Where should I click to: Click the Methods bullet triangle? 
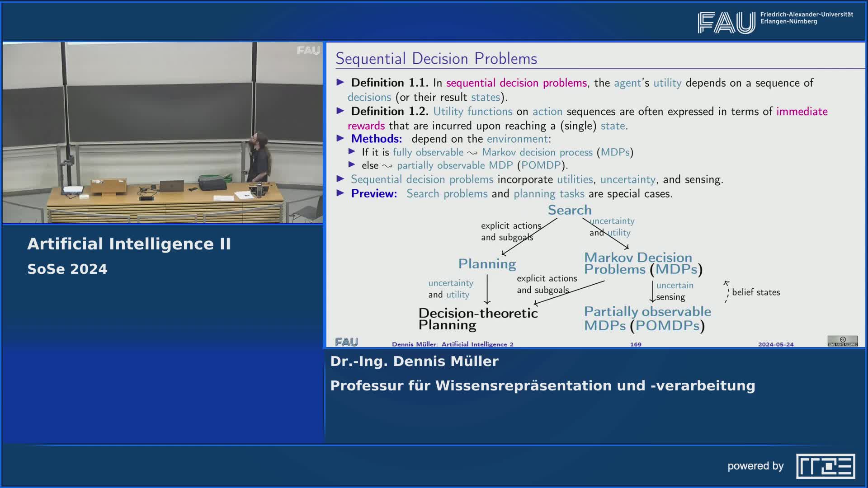341,138
